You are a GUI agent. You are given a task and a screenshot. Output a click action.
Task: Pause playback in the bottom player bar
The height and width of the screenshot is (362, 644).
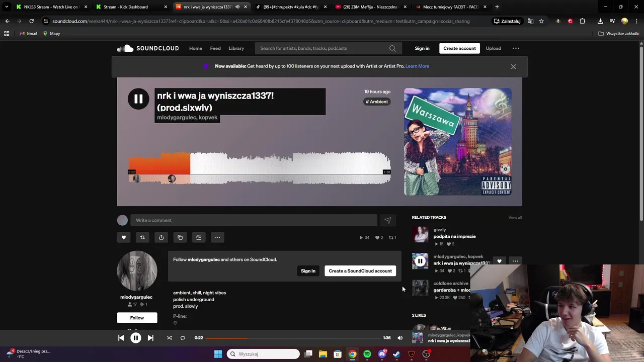(136, 338)
